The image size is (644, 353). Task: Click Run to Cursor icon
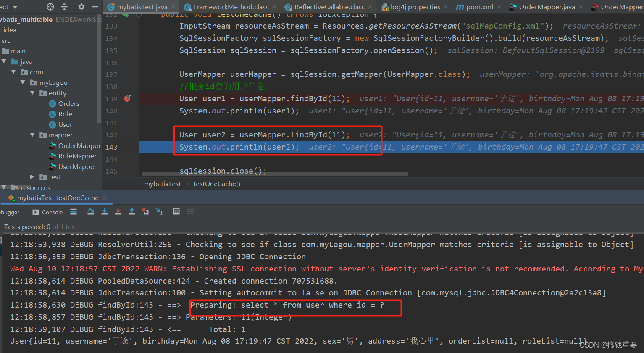pyautogui.click(x=160, y=211)
